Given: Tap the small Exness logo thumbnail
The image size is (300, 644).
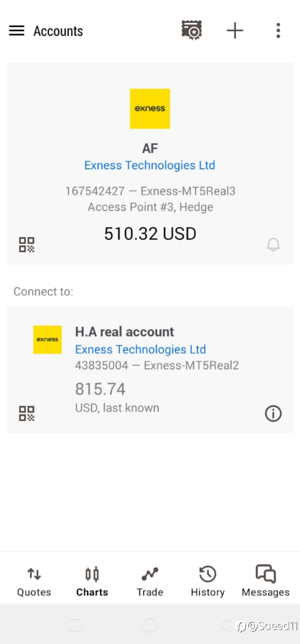Looking at the screenshot, I should click(47, 340).
